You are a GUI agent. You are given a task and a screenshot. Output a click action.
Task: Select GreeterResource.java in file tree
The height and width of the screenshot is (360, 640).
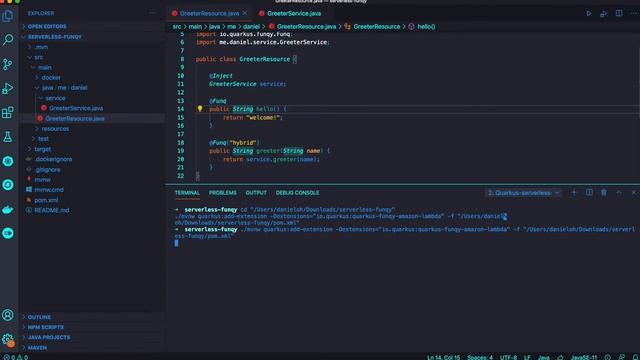point(75,118)
